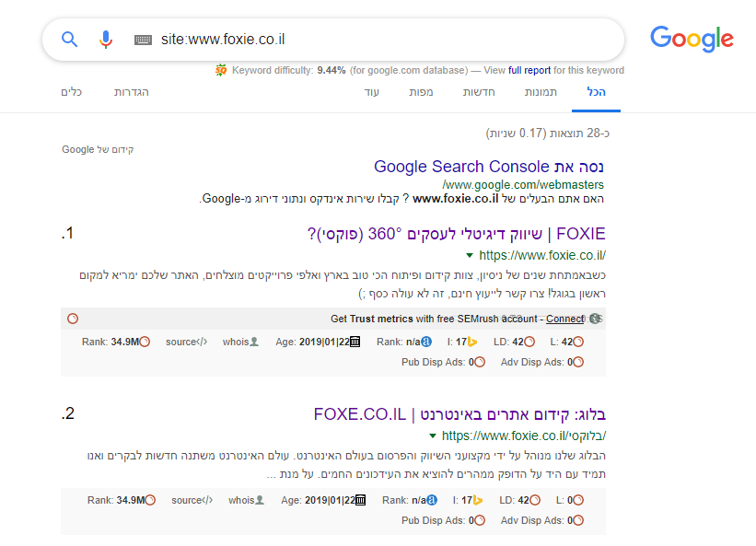Click the Keyword difficulty 9.44% value
Image resolution: width=756 pixels, height=546 pixels.
click(331, 70)
